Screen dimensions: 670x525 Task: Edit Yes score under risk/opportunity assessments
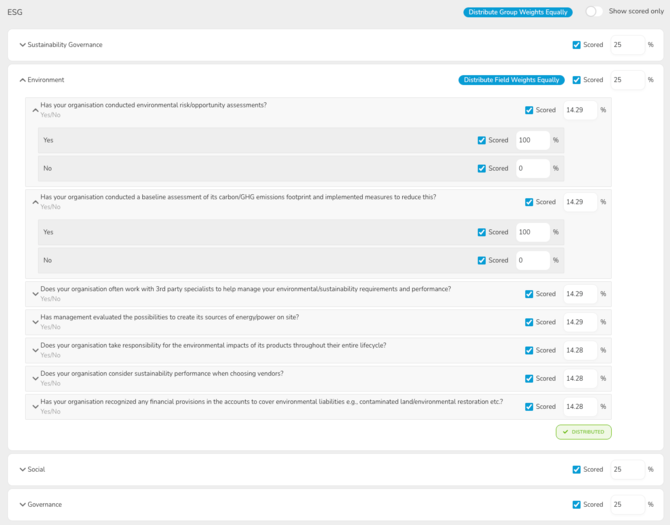[532, 140]
